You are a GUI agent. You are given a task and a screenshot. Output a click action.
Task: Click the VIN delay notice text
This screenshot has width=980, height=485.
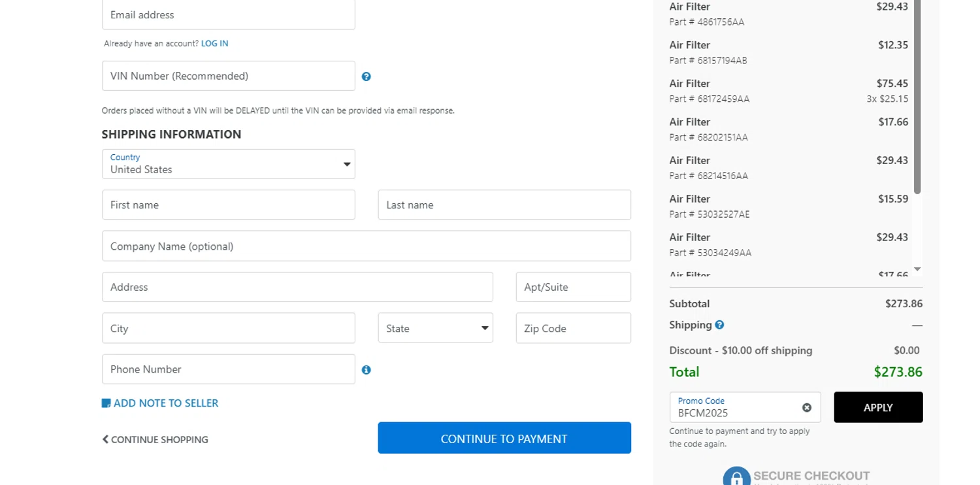coord(278,110)
